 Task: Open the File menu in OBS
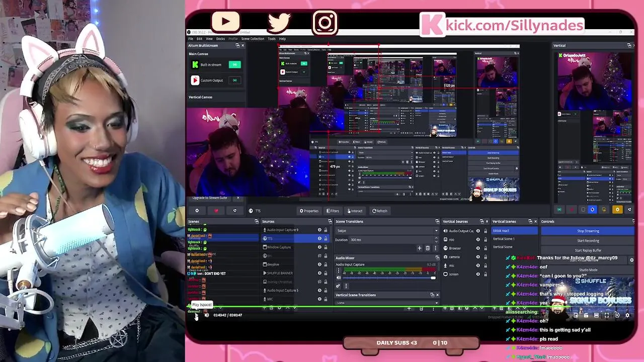click(191, 39)
